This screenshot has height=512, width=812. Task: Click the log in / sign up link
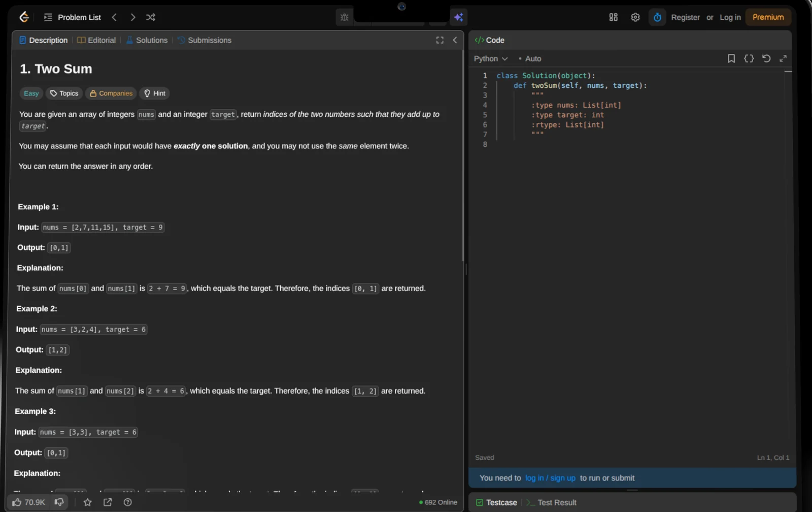[550, 478]
